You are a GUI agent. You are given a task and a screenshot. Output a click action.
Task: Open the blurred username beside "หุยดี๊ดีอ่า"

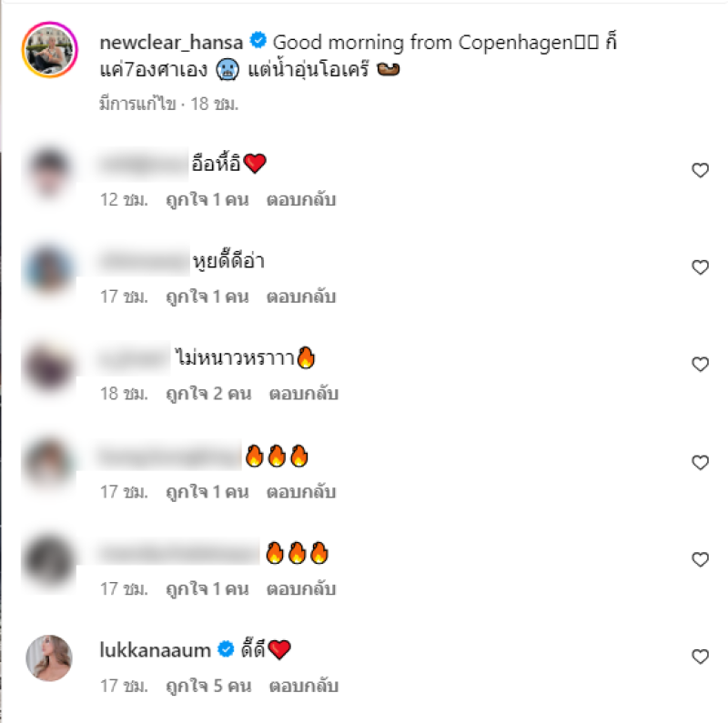click(144, 261)
